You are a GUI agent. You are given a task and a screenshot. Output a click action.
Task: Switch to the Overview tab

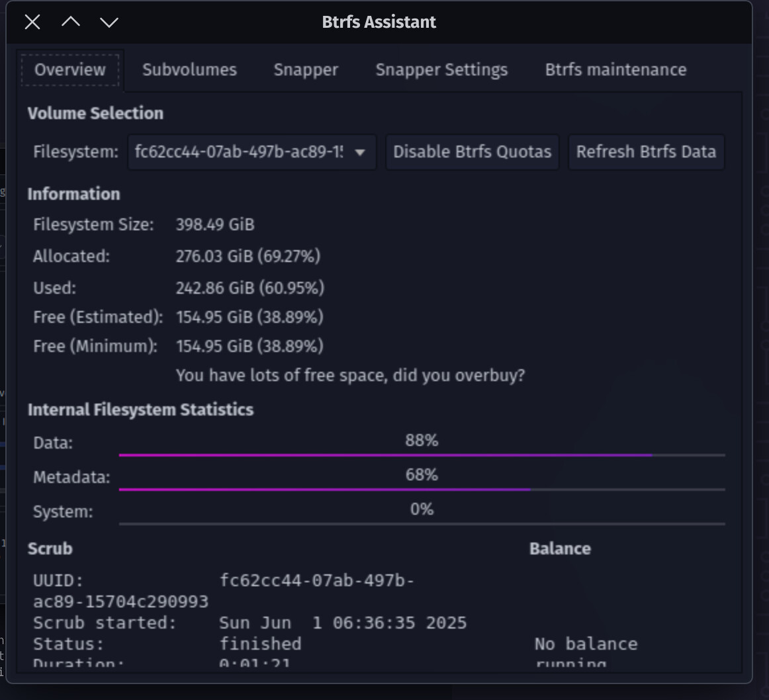point(70,70)
